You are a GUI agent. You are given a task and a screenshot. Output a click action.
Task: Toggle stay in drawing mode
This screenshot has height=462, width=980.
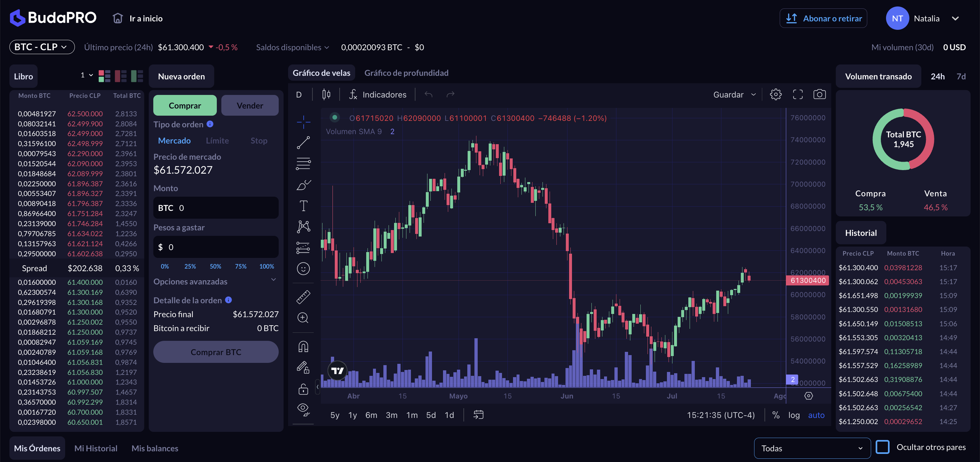pyautogui.click(x=303, y=367)
